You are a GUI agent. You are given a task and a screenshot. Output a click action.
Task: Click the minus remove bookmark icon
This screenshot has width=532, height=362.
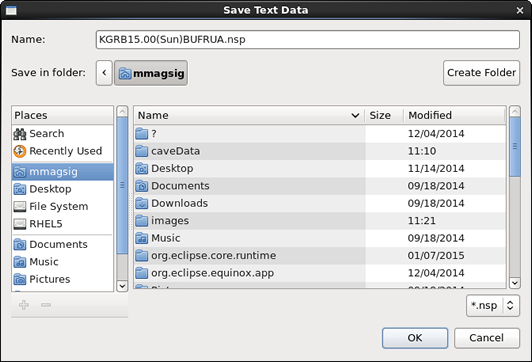point(46,305)
